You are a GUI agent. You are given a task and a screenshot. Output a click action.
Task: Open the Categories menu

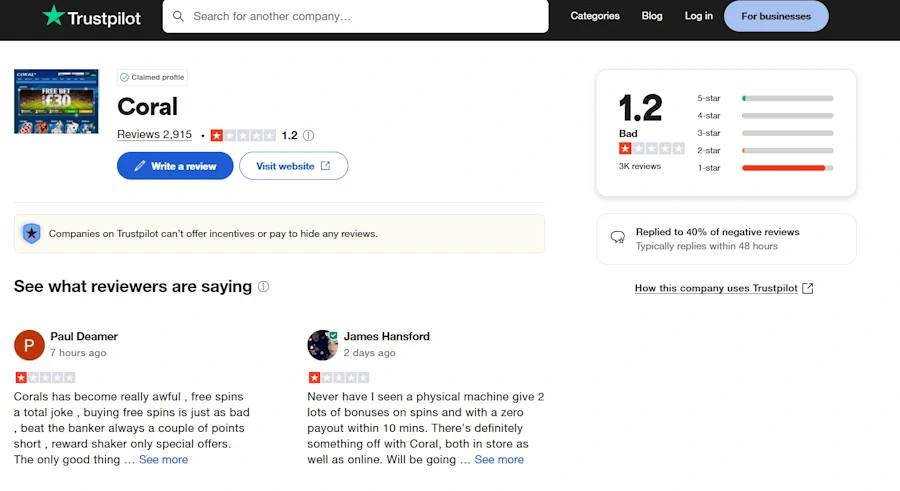click(x=595, y=16)
